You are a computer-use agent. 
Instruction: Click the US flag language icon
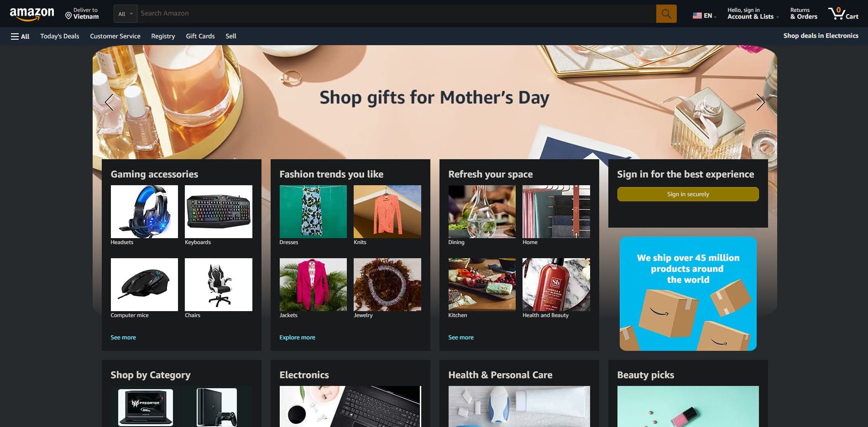tap(697, 16)
